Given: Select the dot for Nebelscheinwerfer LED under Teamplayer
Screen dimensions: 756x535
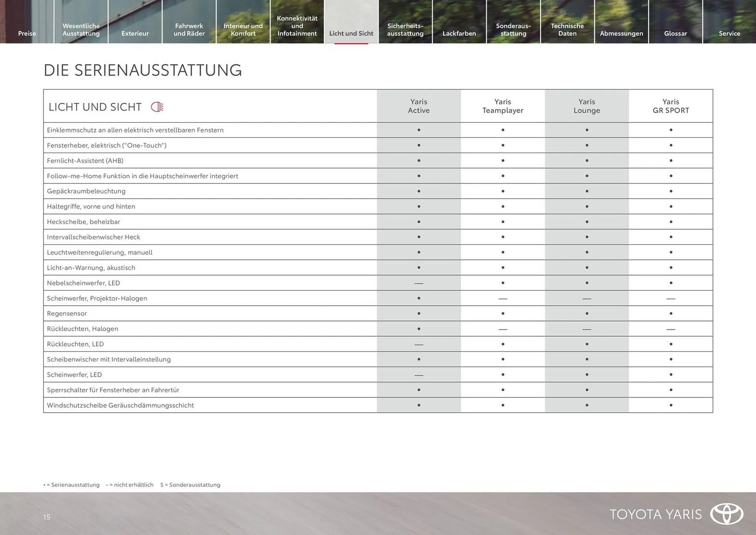Looking at the screenshot, I should (503, 283).
